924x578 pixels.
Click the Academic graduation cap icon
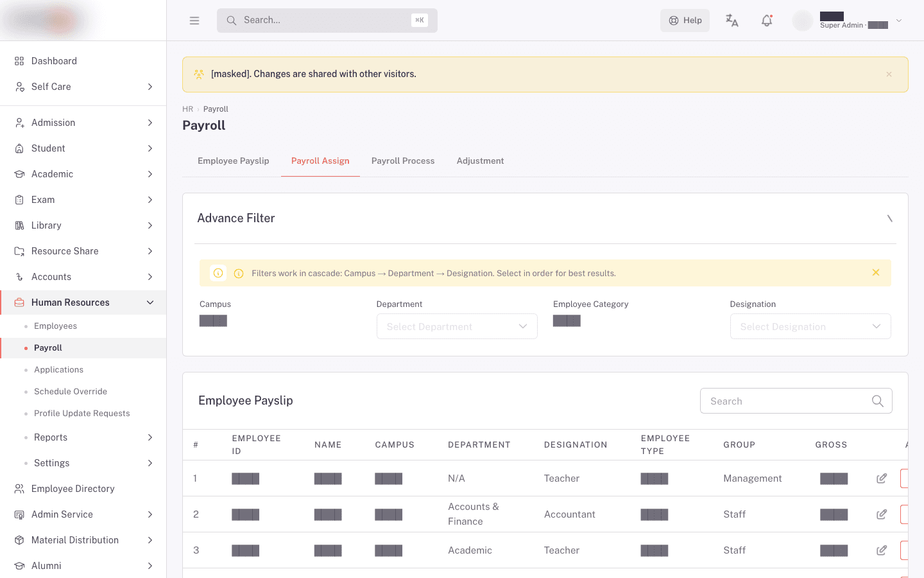coord(19,174)
